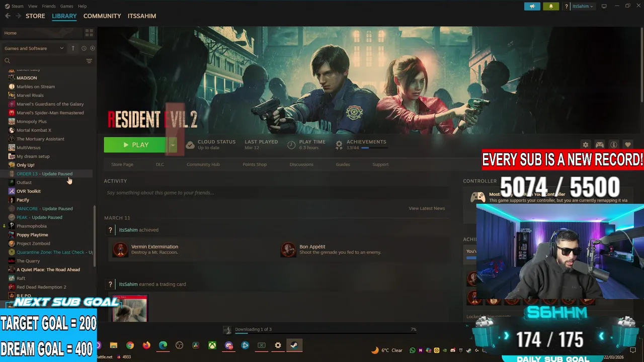
Task: Open Vermin Extermination achievement icon
Action: 120,249
